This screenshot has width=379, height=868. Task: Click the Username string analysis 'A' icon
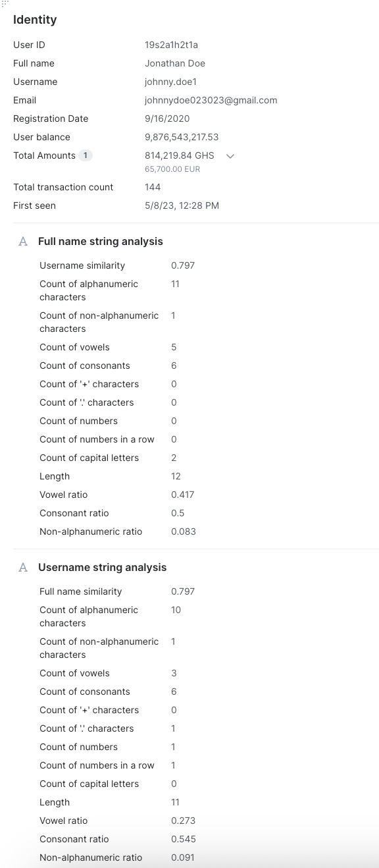click(x=23, y=568)
